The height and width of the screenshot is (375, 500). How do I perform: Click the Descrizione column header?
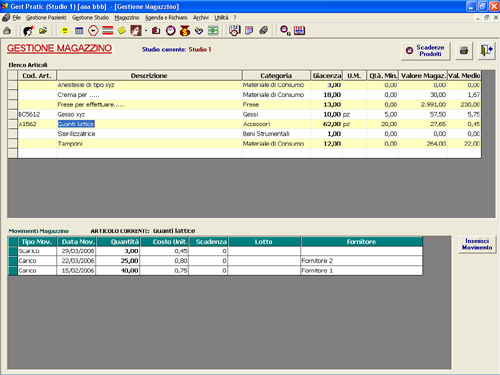149,76
